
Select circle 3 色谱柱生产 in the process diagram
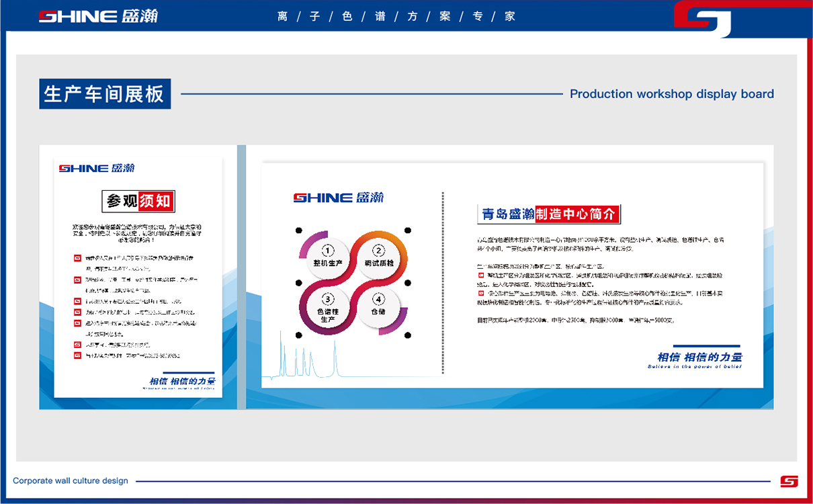[328, 307]
